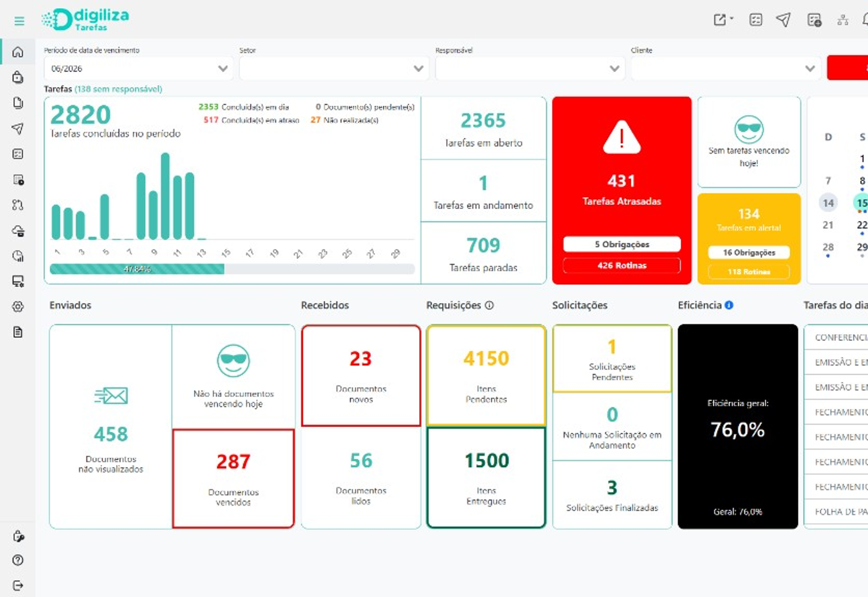Image resolution: width=868 pixels, height=597 pixels.
Task: Open the 431 Tarefas Atrasadas red card
Action: [622, 190]
